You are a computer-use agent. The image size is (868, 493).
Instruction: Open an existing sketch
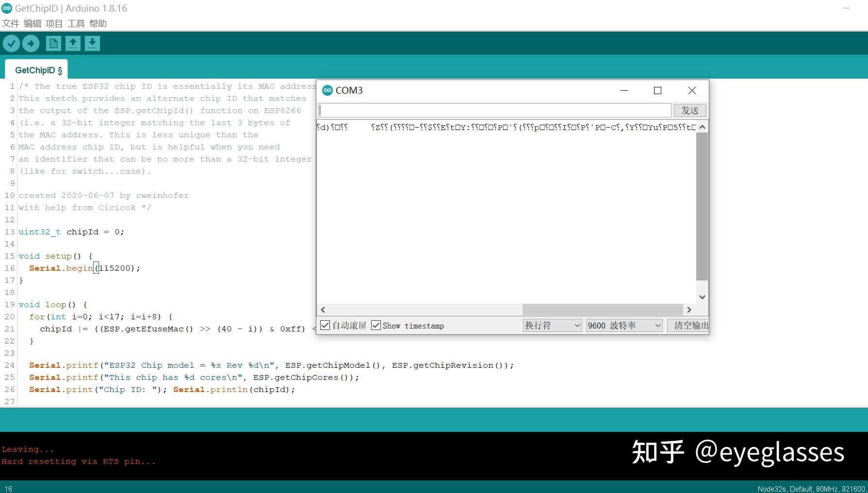[x=73, y=43]
